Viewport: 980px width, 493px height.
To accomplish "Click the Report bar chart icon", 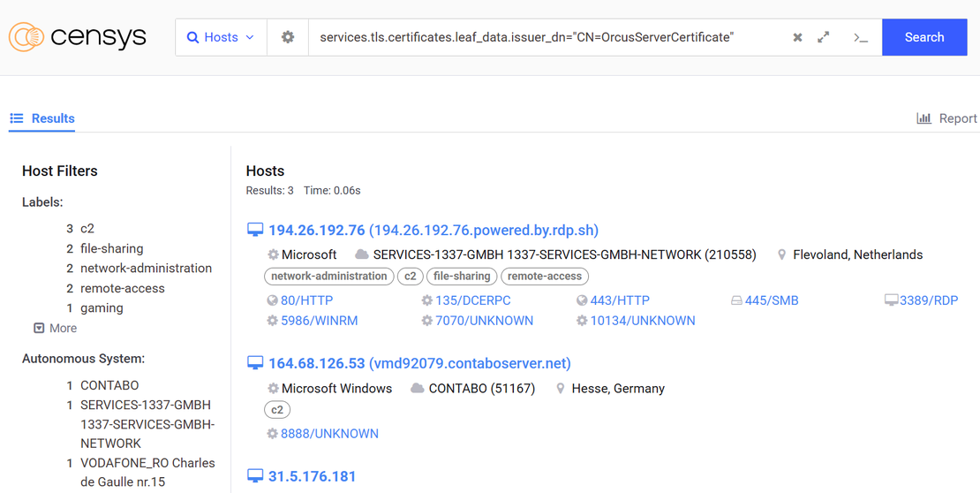I will pyautogui.click(x=924, y=118).
